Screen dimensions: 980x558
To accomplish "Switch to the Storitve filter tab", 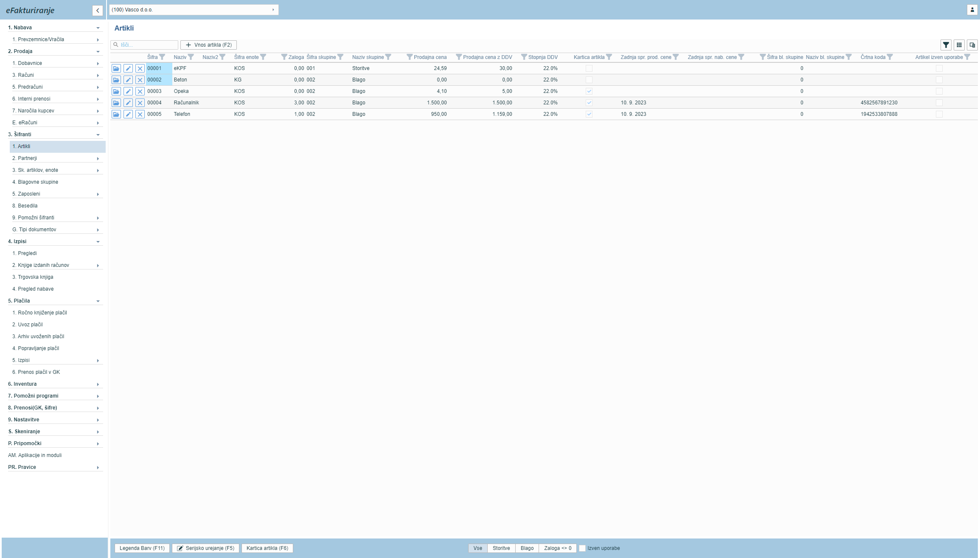I will [x=501, y=548].
